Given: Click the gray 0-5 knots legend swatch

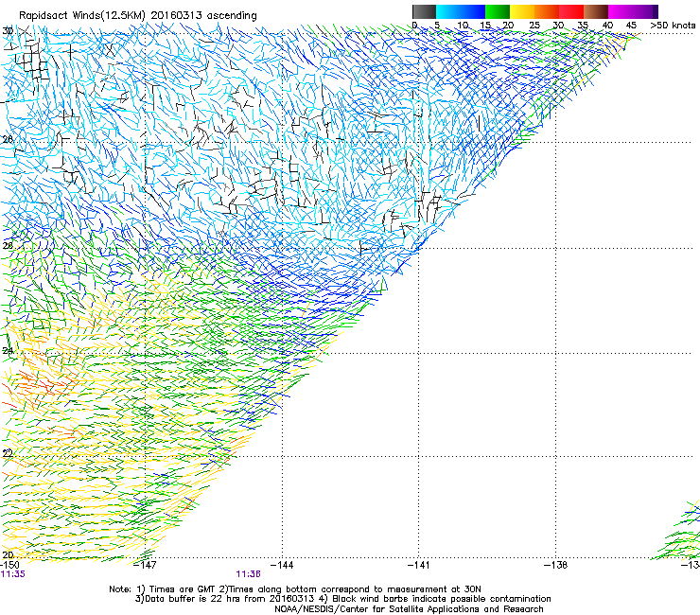Looking at the screenshot, I should [424, 11].
